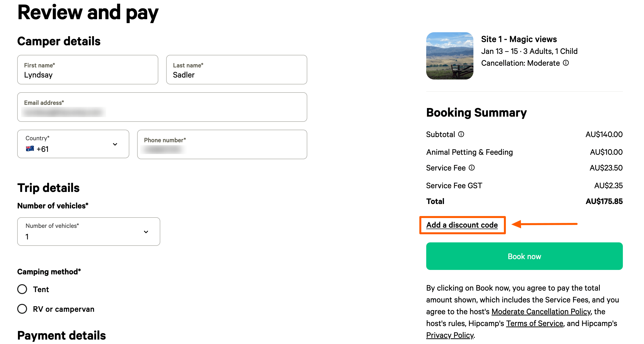Open Hipcamp's Terms of Service
The height and width of the screenshot is (344, 644).
[x=535, y=323]
